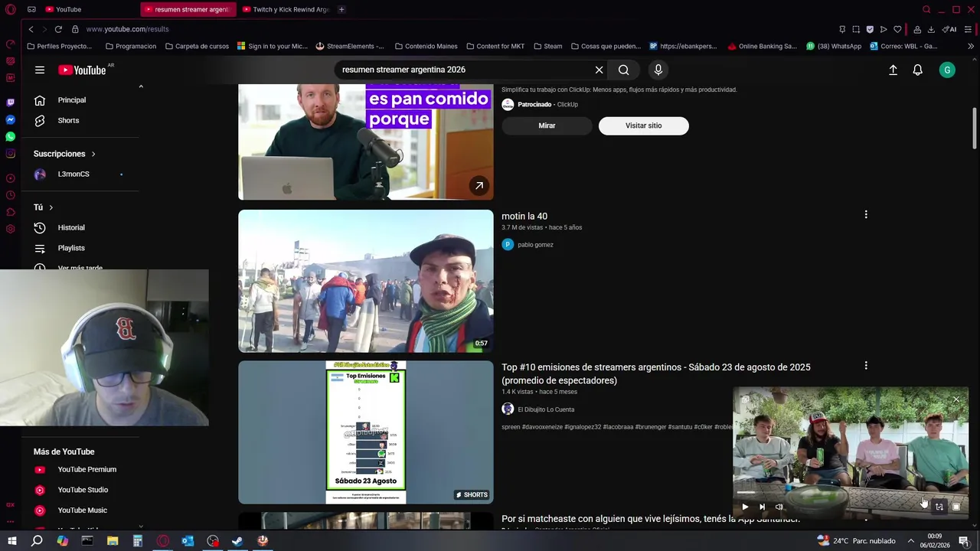
Task: Open the Opera ad blocker shield icon
Action: pos(870,29)
